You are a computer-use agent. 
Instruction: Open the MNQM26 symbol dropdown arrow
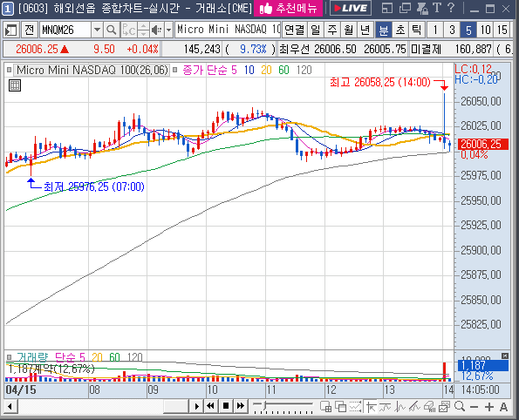tap(97, 30)
